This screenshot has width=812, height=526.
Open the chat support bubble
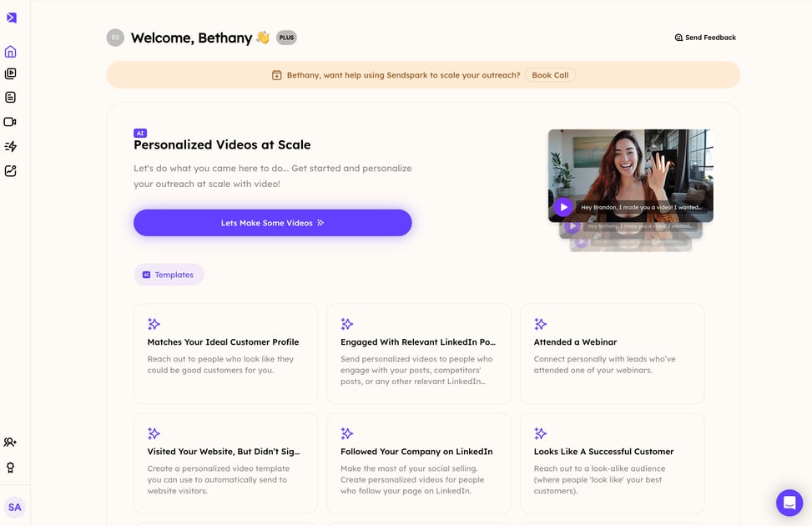coord(789,503)
